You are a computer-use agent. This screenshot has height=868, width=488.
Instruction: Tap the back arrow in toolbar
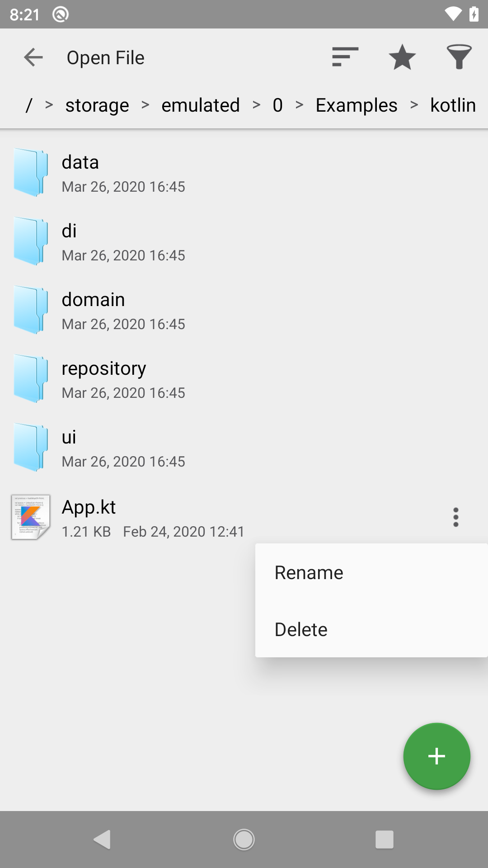[33, 57]
